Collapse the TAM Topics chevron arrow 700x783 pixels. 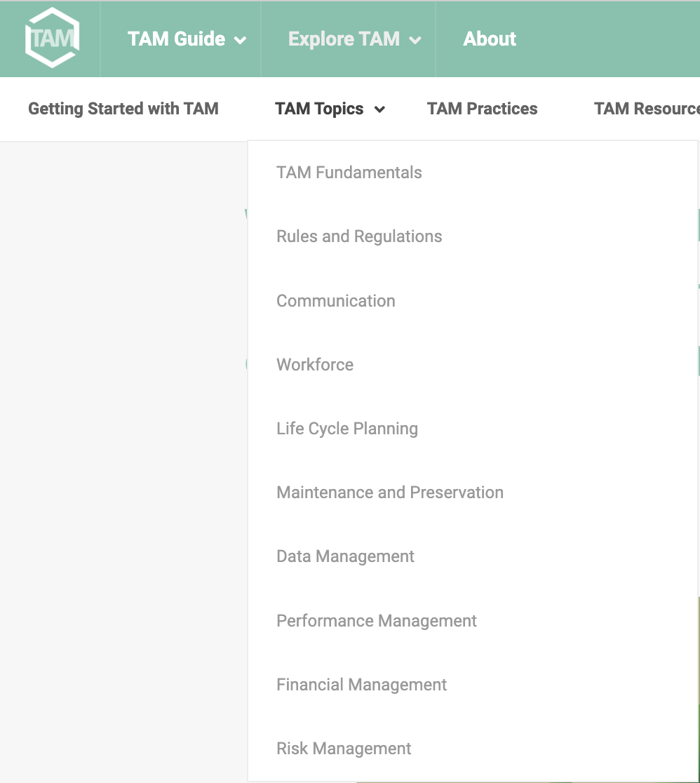(x=379, y=109)
